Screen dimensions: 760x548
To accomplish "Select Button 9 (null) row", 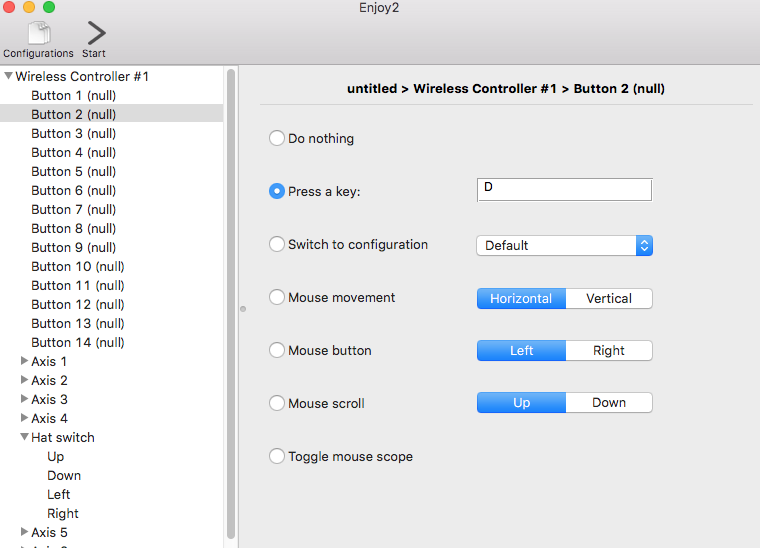I will click(111, 247).
